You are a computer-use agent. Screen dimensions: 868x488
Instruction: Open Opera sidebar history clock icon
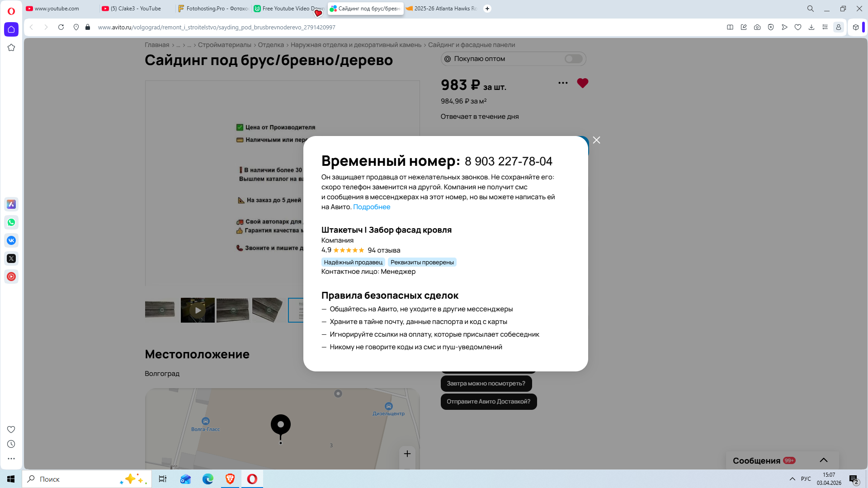click(x=11, y=444)
